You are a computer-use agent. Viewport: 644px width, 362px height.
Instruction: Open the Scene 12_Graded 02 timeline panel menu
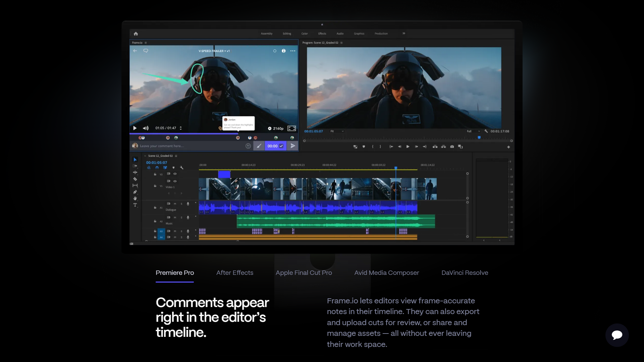click(x=176, y=156)
